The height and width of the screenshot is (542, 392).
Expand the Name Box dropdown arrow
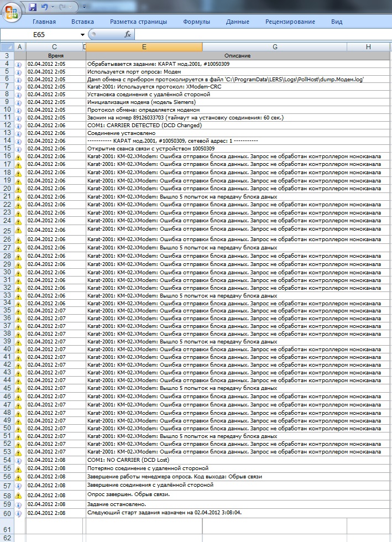[x=82, y=34]
